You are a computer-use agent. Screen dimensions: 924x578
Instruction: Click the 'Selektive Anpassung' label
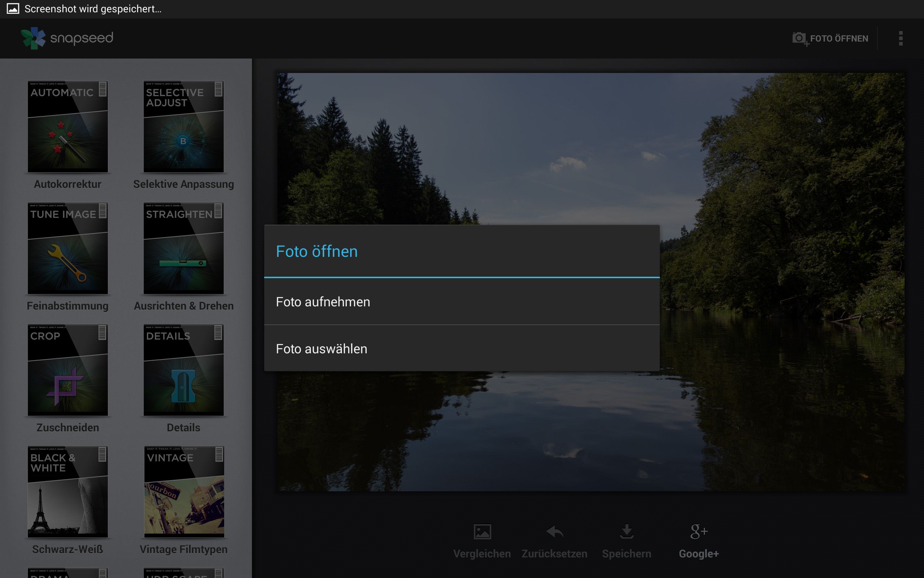click(183, 184)
